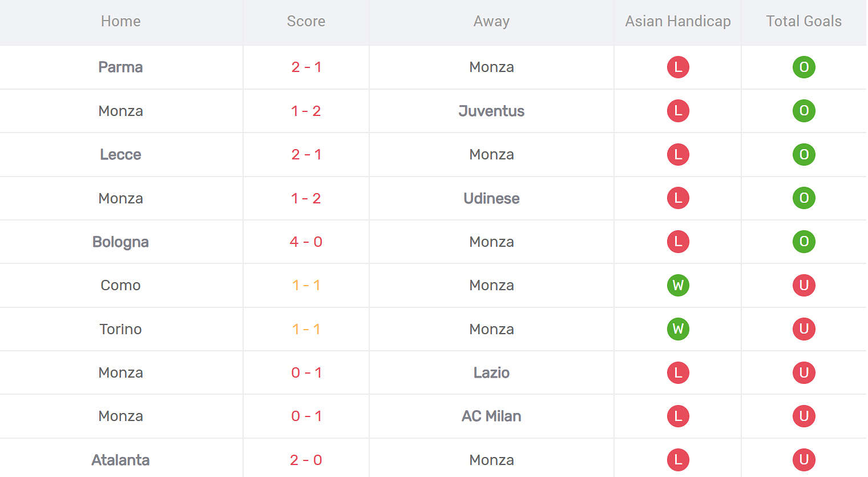
Task: Click the green O badge in Juventus row
Action: point(804,111)
